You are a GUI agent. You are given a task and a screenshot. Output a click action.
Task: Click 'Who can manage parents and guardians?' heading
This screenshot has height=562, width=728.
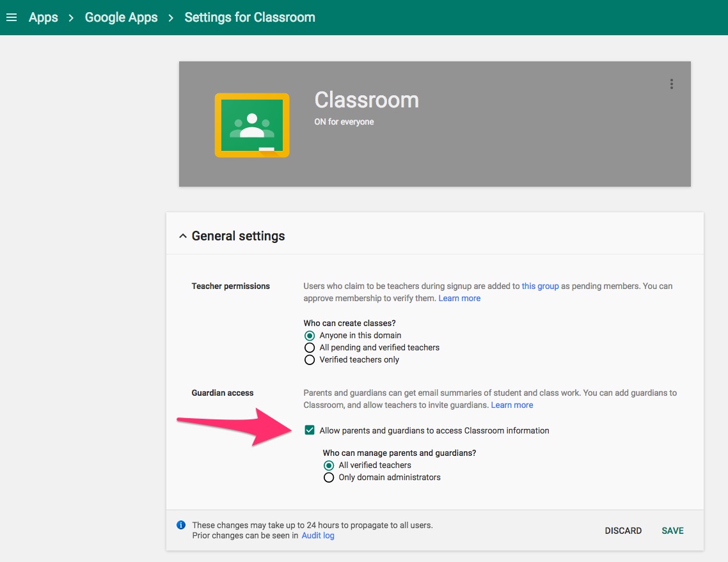[399, 453]
